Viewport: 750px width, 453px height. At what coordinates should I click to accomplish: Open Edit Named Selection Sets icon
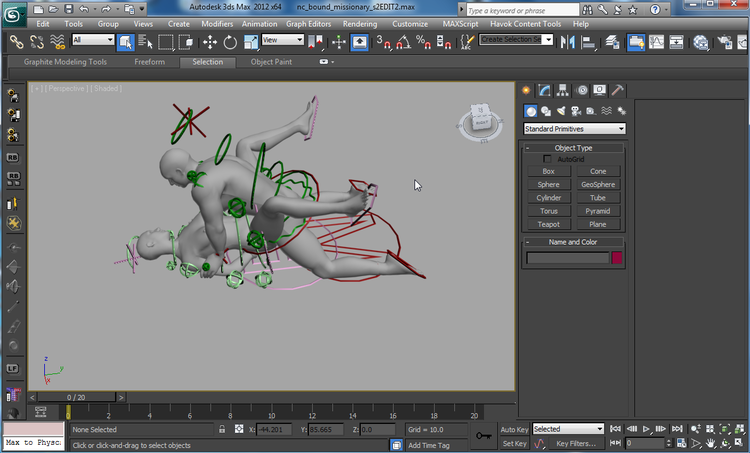467,42
